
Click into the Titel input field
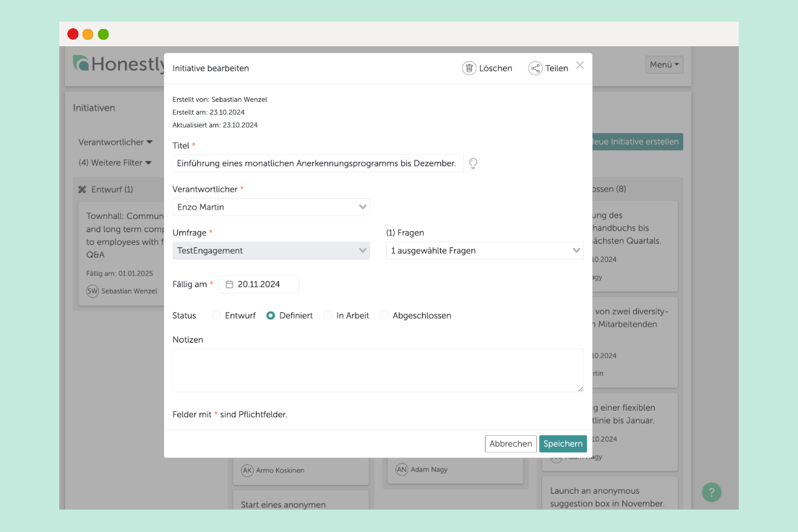pos(318,163)
